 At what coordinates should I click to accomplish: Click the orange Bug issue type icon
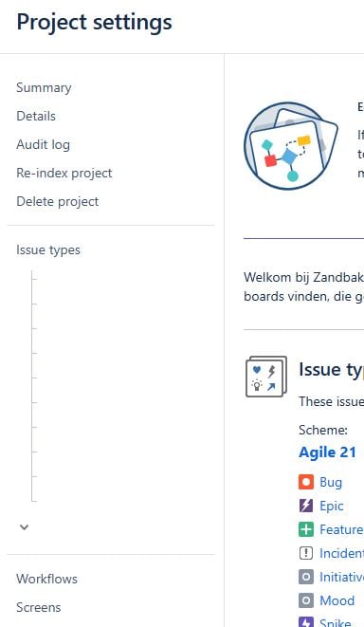click(306, 482)
